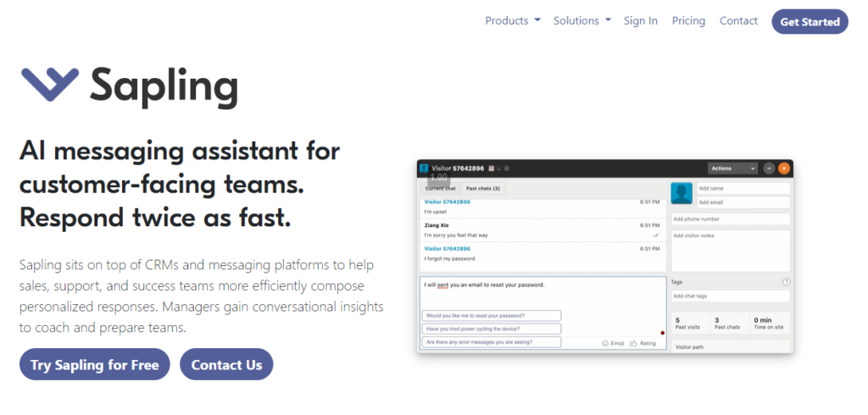
Task: Click the Tags help question mark icon
Action: 786,282
